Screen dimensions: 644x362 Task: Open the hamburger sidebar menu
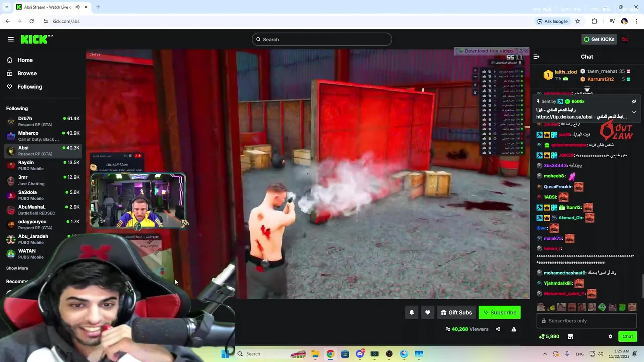point(11,39)
